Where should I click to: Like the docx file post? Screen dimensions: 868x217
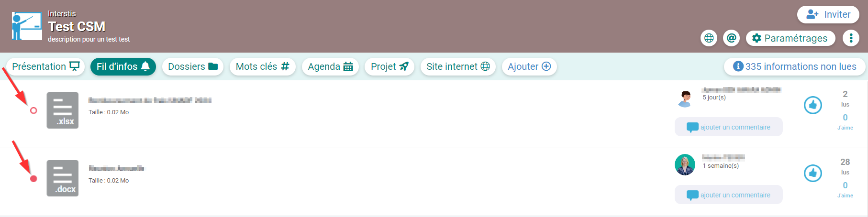pos(813,173)
